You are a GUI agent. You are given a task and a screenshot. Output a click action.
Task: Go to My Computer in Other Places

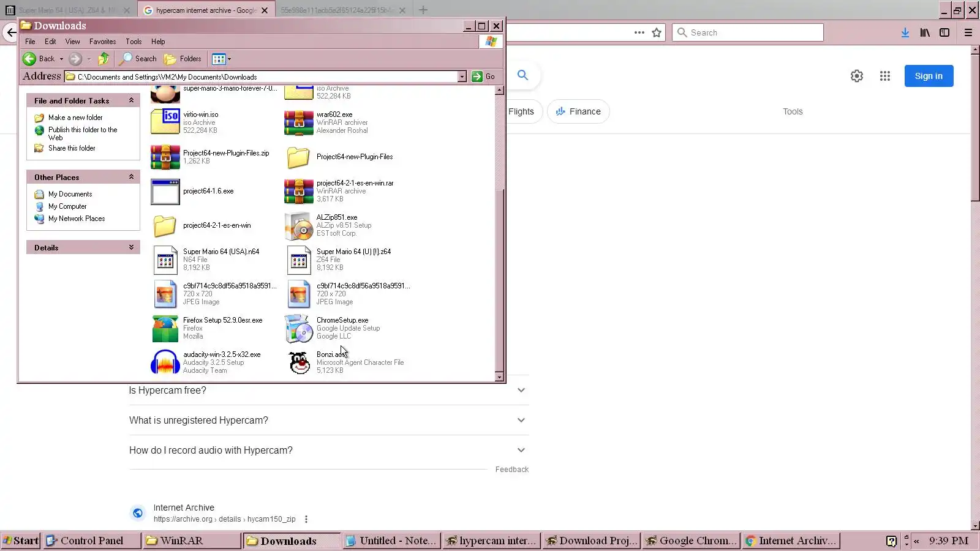click(x=67, y=206)
